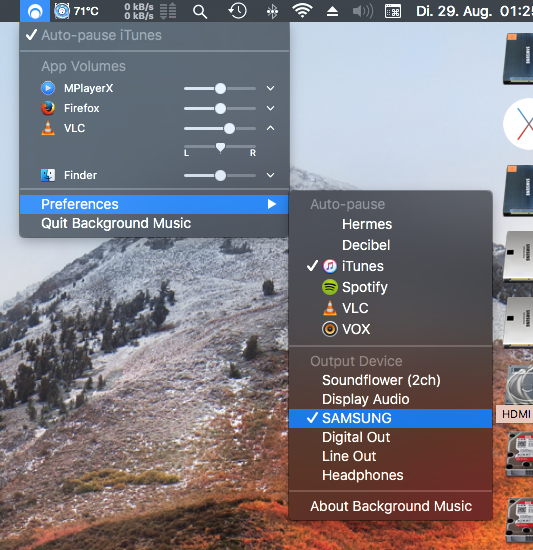
Task: Click the date and time clock
Action: pos(474,11)
